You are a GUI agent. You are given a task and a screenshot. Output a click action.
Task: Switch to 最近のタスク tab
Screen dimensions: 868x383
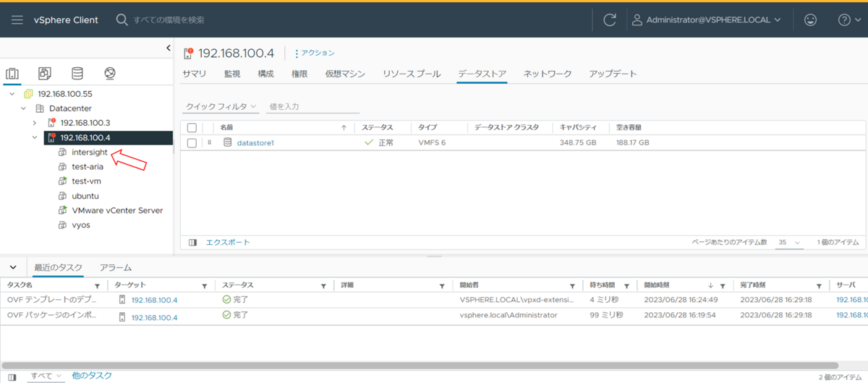59,267
